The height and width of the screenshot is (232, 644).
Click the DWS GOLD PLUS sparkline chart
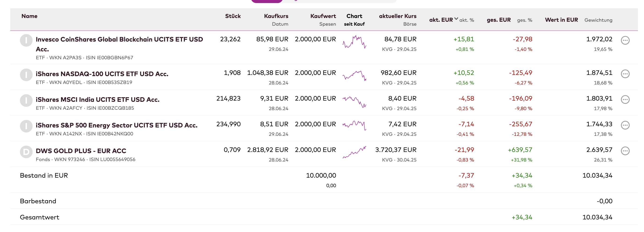pyautogui.click(x=354, y=152)
